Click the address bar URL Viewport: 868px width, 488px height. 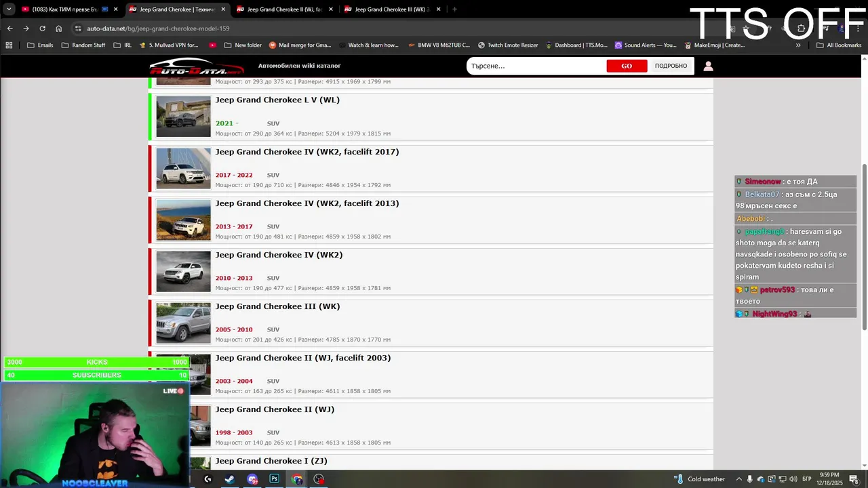(158, 28)
